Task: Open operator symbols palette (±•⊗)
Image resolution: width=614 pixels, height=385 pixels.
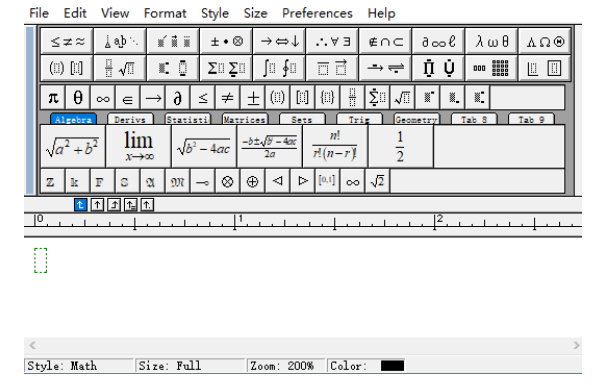Action: click(x=226, y=41)
